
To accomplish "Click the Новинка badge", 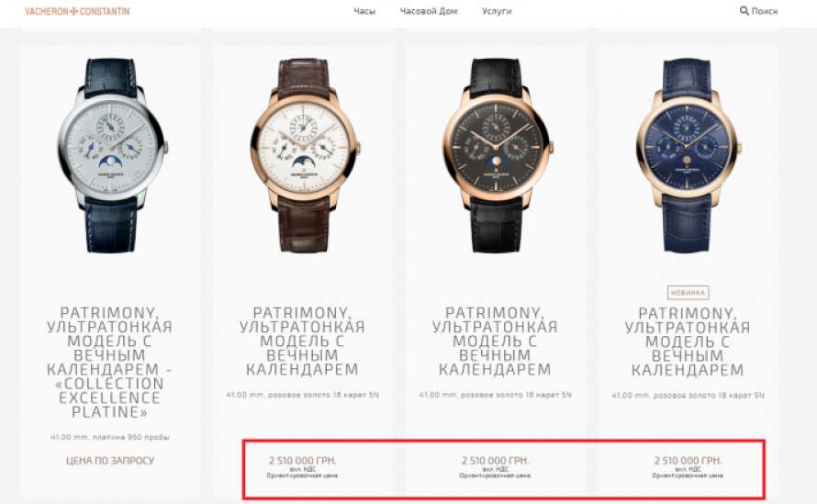I will [688, 292].
